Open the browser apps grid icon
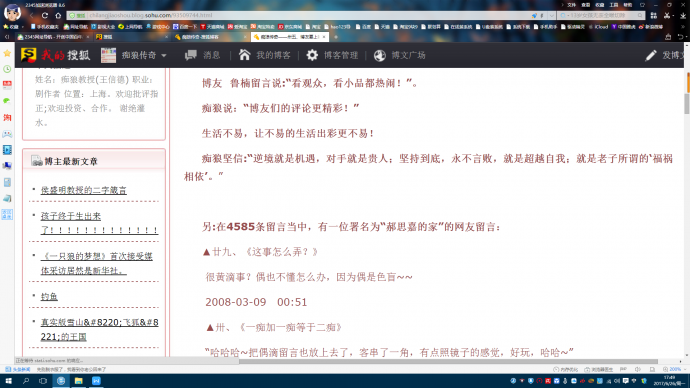Viewport: 690px width, 388px height. pos(653,15)
